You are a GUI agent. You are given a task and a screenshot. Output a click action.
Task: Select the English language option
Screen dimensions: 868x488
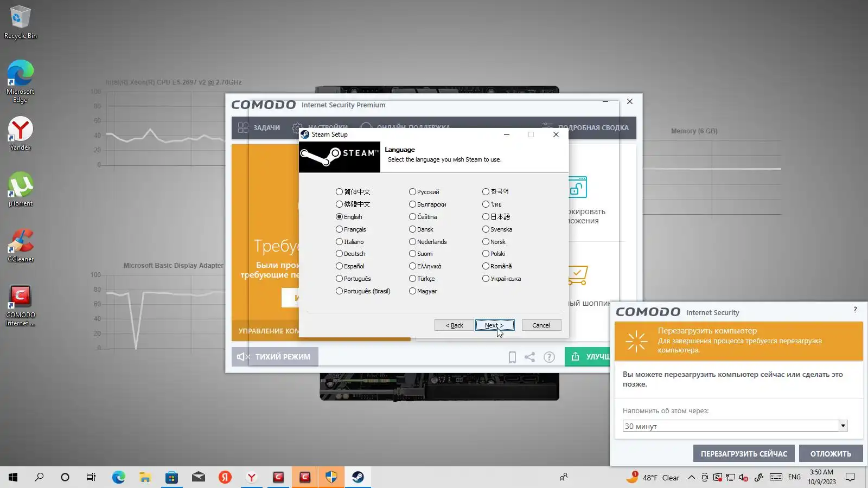tap(349, 217)
